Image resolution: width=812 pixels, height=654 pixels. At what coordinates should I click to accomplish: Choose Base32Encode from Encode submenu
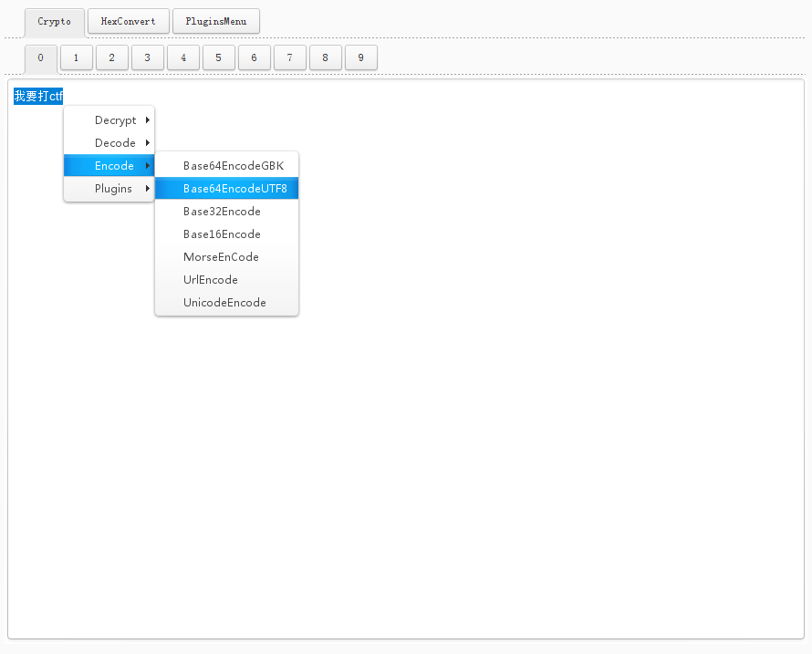tap(222, 212)
